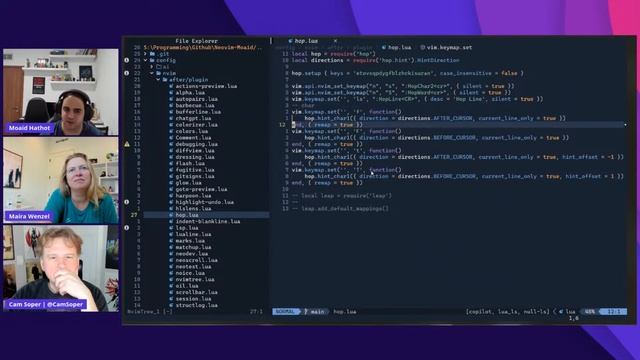Click the Lua file icon beside diffview.lua
The width and height of the screenshot is (640, 360).
point(171,151)
